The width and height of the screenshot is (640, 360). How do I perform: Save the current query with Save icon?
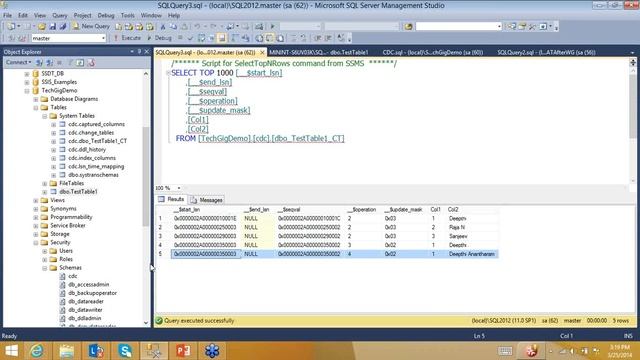pos(52,27)
